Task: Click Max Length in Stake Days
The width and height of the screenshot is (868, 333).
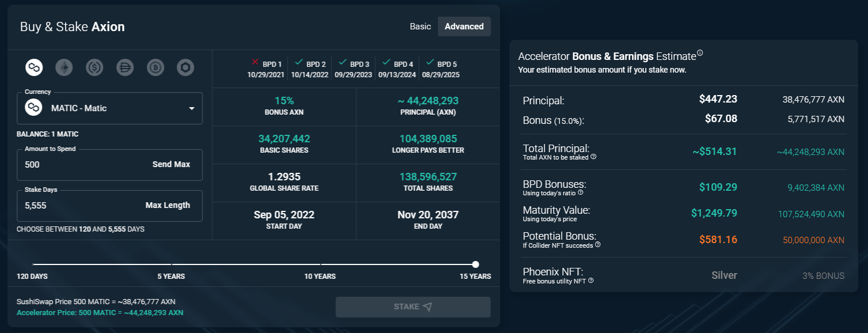Action: [x=167, y=205]
